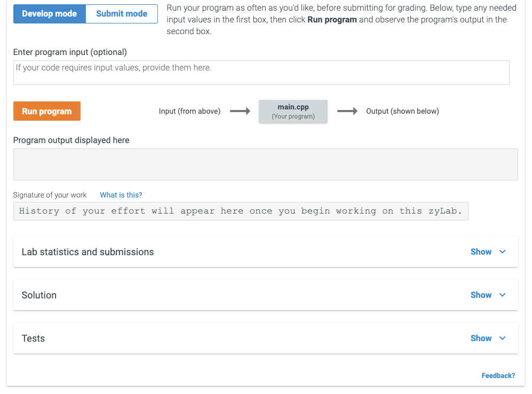Screen dimensions: 532x394
Task: Click the empty program output area
Action: (x=265, y=164)
